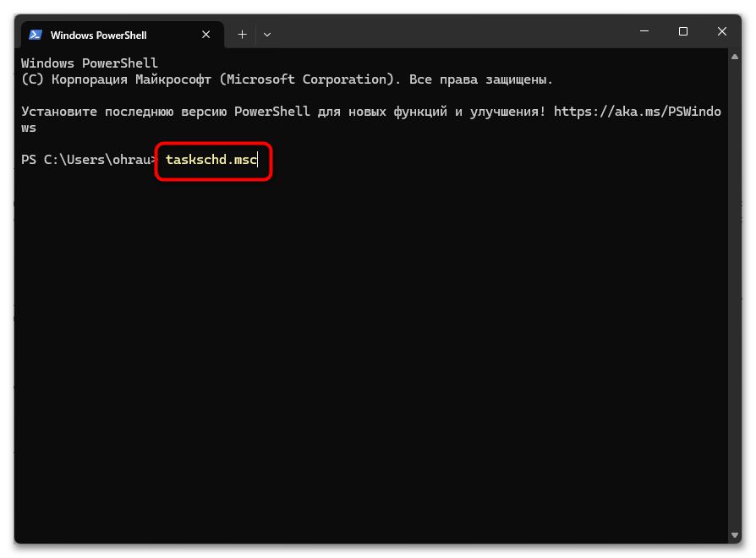Minimize the PowerShell window

coord(644,31)
